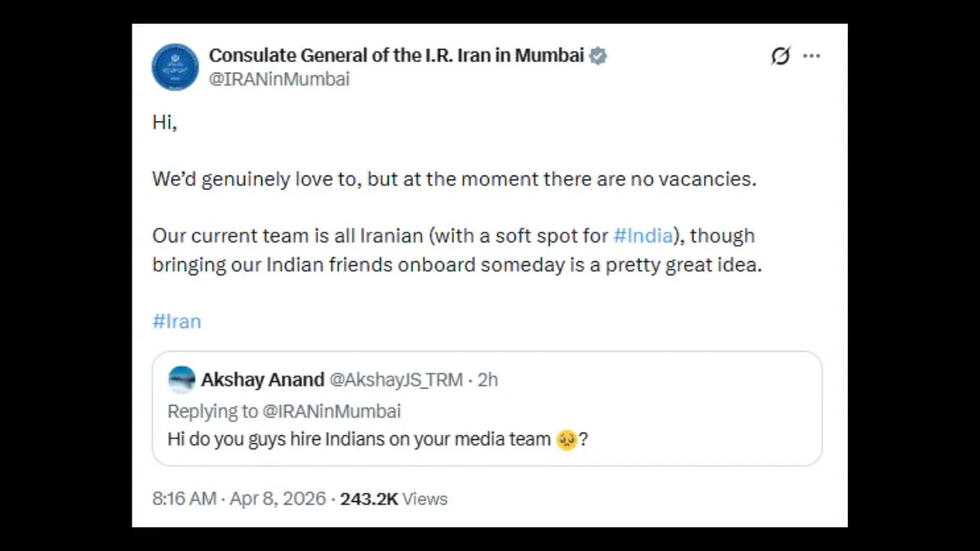Click the 8:16 AM post time
Image resolution: width=980 pixels, height=551 pixels.
(185, 499)
